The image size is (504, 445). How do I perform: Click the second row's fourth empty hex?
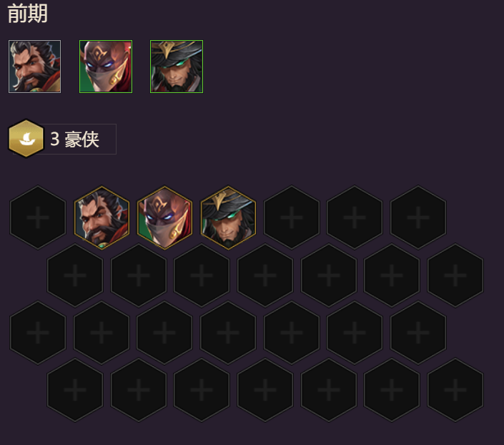(x=265, y=275)
